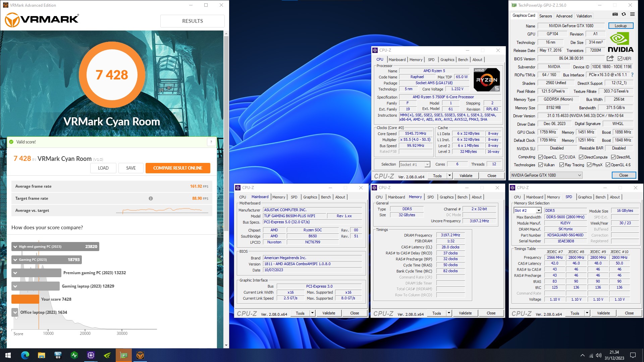Viewport: 644px width, 362px height.
Task: Toggle the DirectCompute checkbox
Action: 581,157
